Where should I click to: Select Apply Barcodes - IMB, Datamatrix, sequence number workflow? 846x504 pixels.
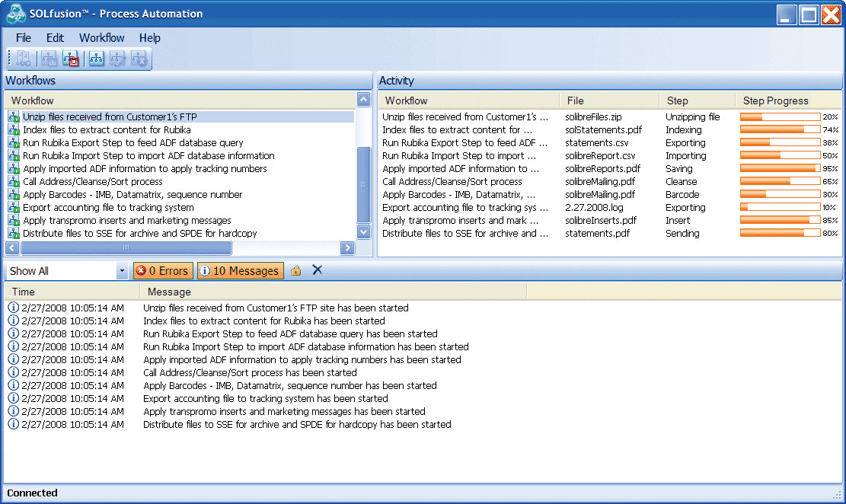tap(132, 194)
